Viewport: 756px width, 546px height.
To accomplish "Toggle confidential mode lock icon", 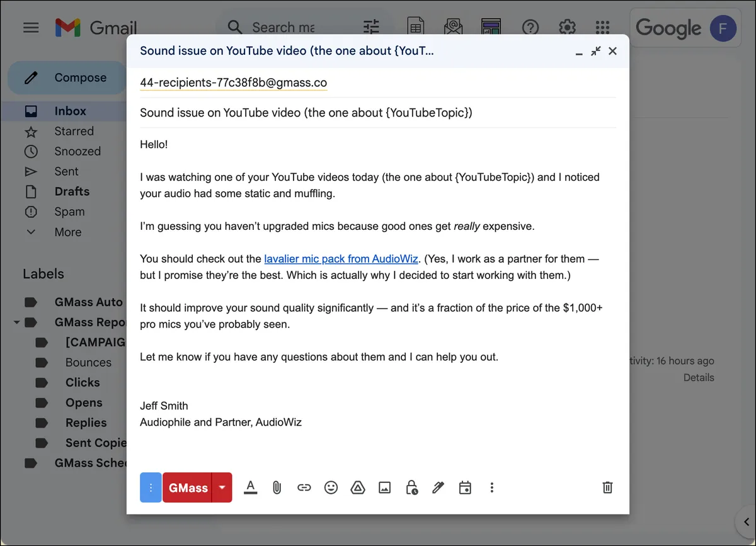I will [411, 487].
